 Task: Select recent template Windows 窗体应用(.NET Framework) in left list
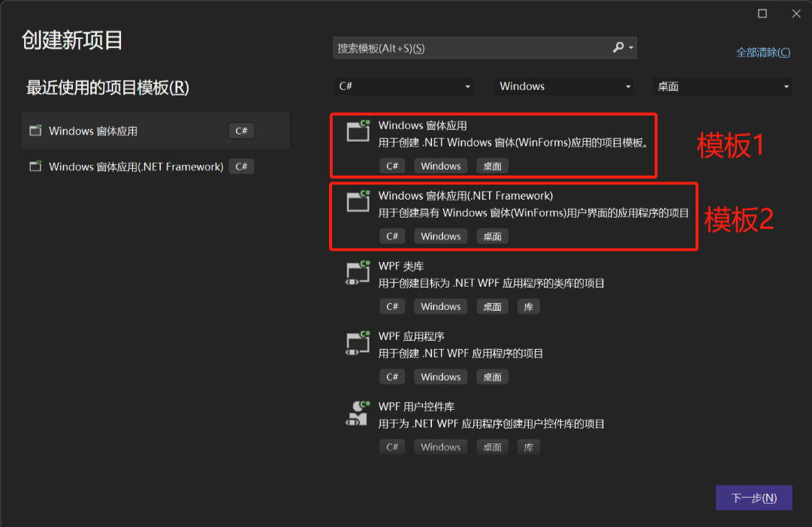155,166
